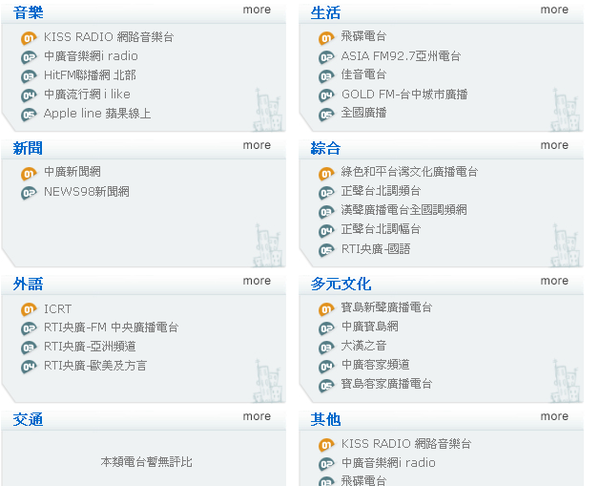The width and height of the screenshot is (600, 486).
Task: Click the 03 badge beside 佳音電台
Action: (326, 76)
